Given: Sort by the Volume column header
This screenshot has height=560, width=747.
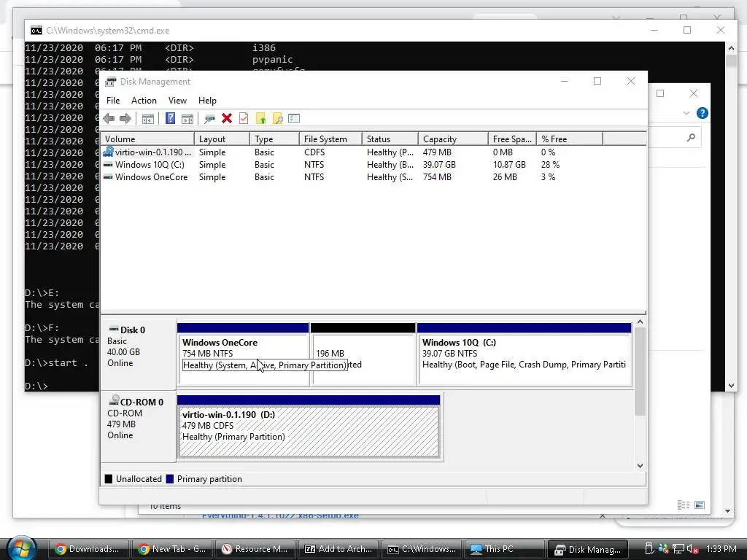Looking at the screenshot, I should 147,139.
